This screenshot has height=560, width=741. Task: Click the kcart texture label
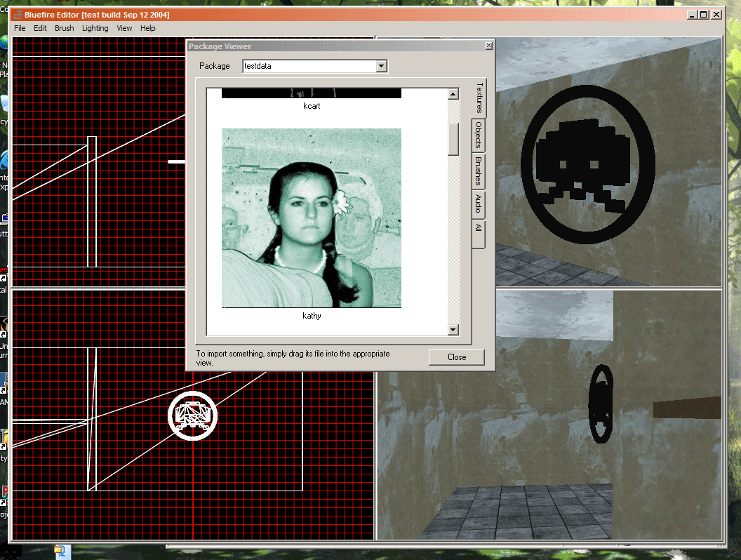pyautogui.click(x=312, y=106)
